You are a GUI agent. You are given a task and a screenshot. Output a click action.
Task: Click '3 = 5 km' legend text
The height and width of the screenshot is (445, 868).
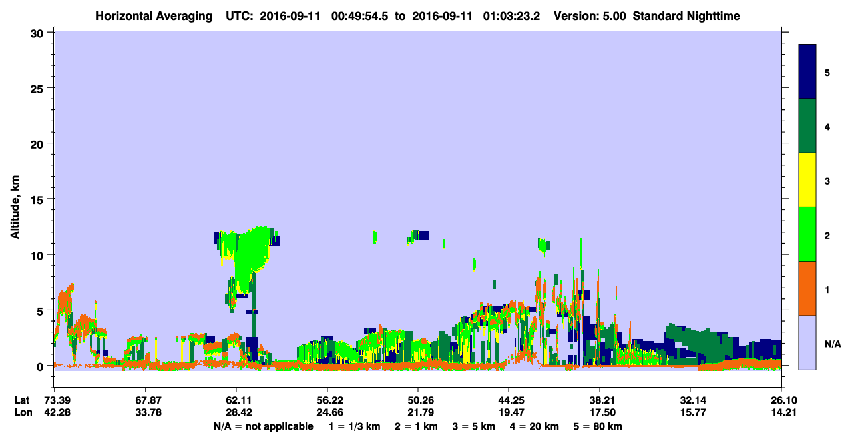pyautogui.click(x=475, y=426)
